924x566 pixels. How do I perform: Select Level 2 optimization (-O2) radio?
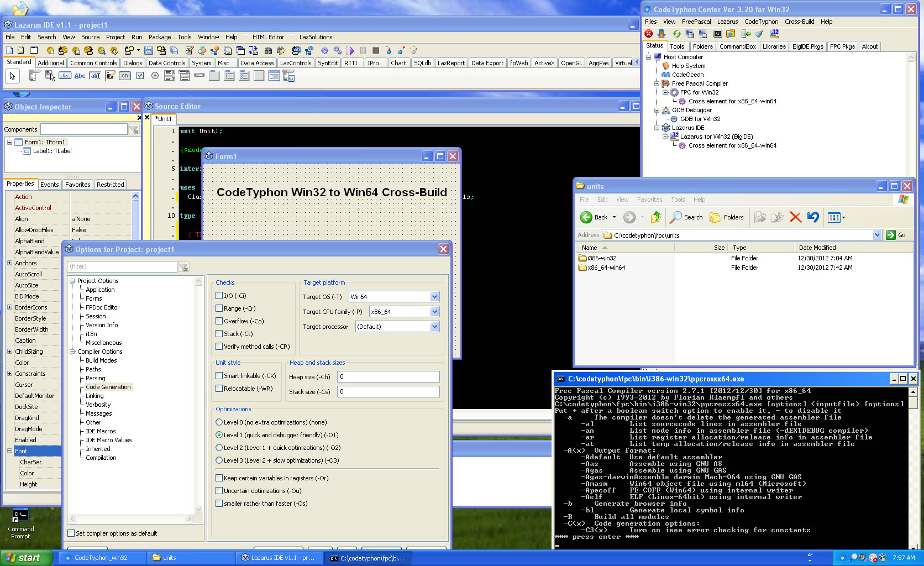click(219, 448)
